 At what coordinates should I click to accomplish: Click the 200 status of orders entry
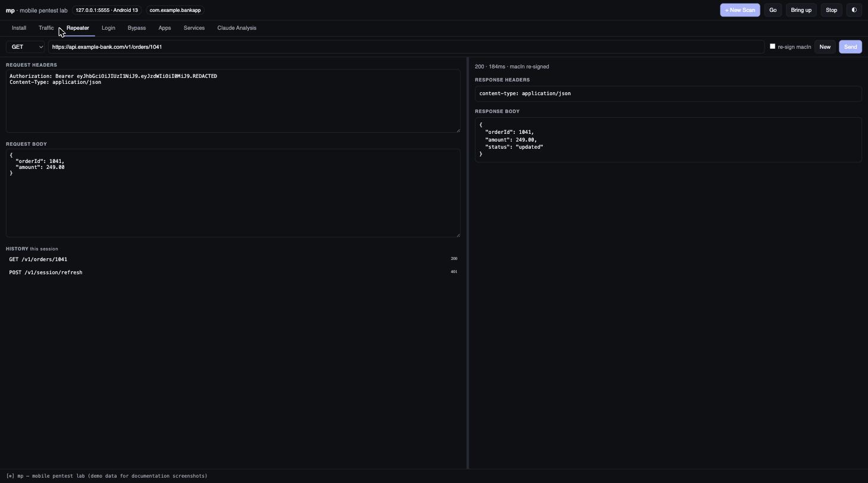(x=454, y=259)
